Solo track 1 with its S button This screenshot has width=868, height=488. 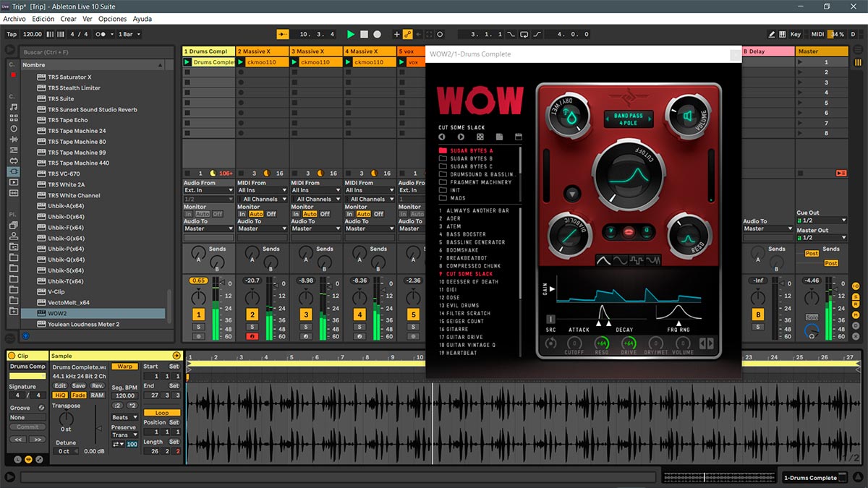point(197,328)
